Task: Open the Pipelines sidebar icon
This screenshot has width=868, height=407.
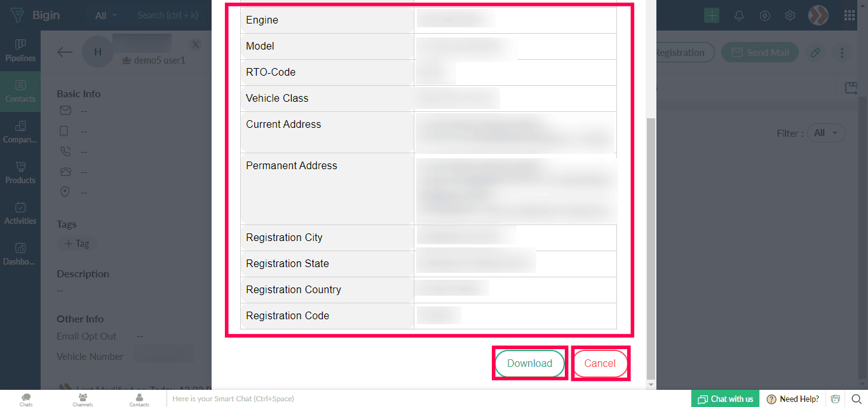Action: pyautogui.click(x=20, y=51)
